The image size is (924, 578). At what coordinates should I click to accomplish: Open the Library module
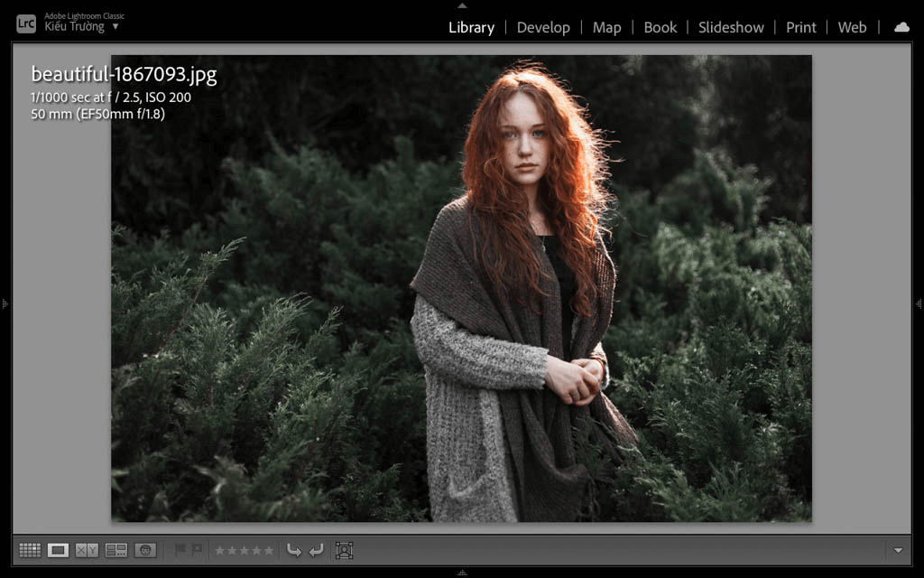click(471, 27)
